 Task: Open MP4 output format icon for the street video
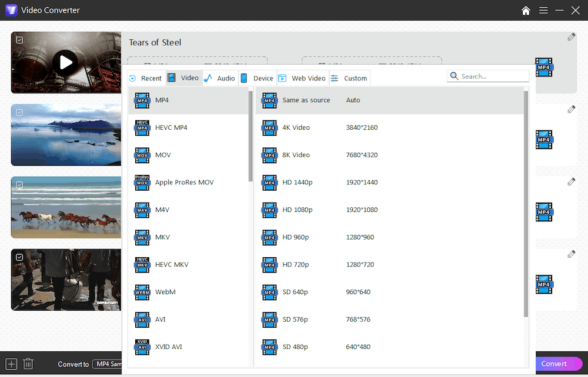point(544,284)
